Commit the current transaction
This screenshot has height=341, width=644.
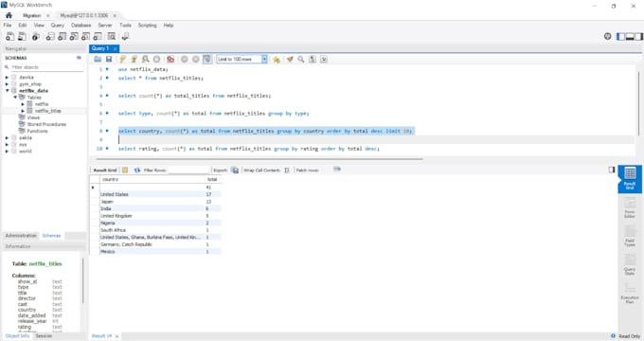185,59
